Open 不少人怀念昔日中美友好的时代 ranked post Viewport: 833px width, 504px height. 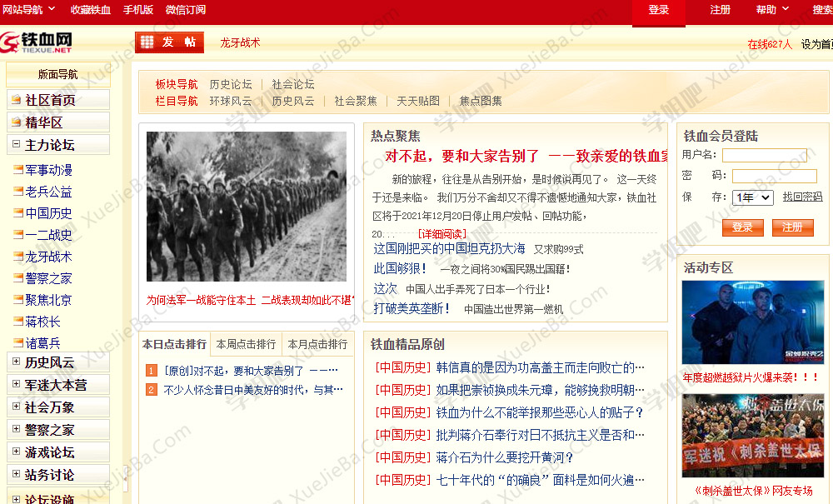[x=253, y=390]
